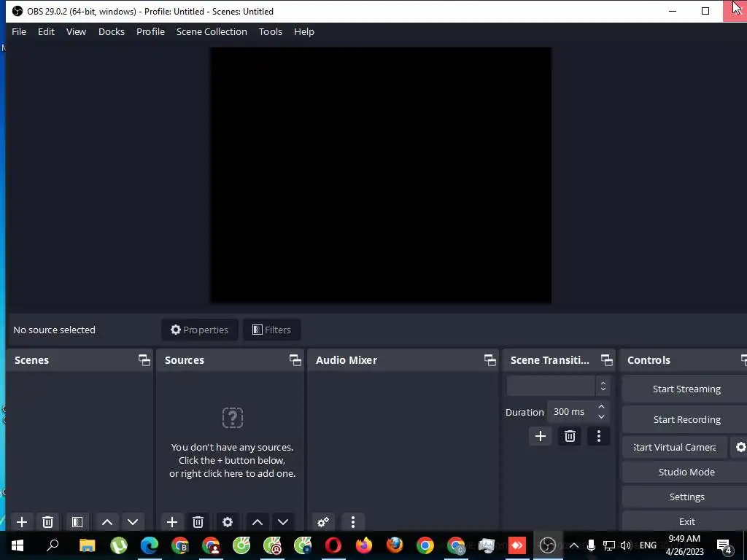
Task: Add a new scene with the plus icon
Action: [21, 522]
